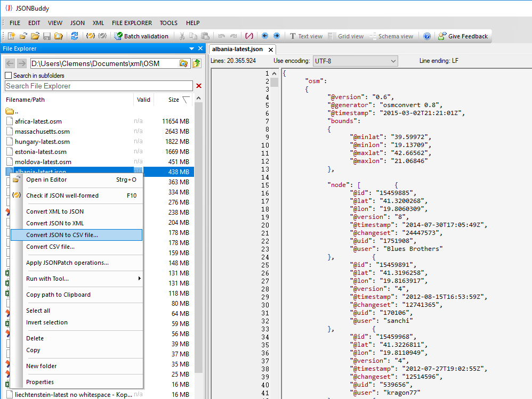Click the blue Help question mark icon
532x399 pixels.
[x=427, y=36]
